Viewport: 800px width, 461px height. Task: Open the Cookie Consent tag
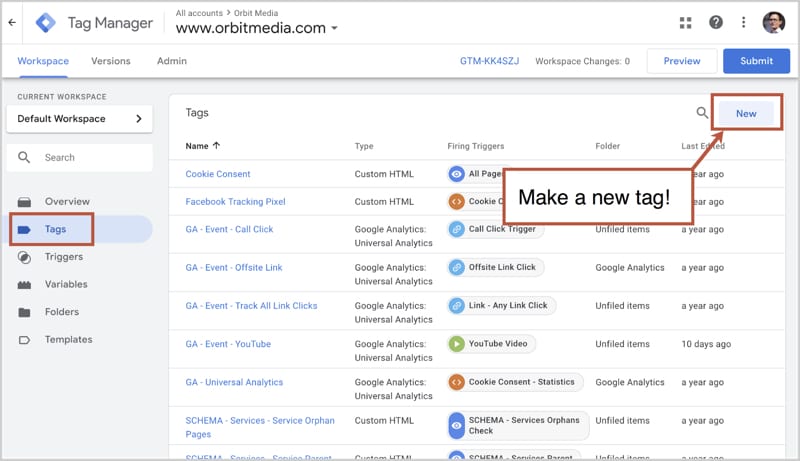coord(218,174)
